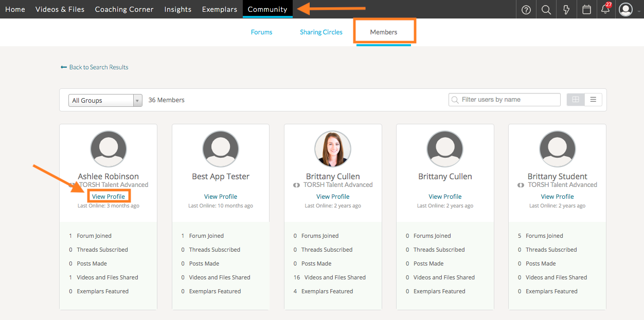This screenshot has width=644, height=320.
Task: Open the user account avatar menu
Action: [x=625, y=9]
